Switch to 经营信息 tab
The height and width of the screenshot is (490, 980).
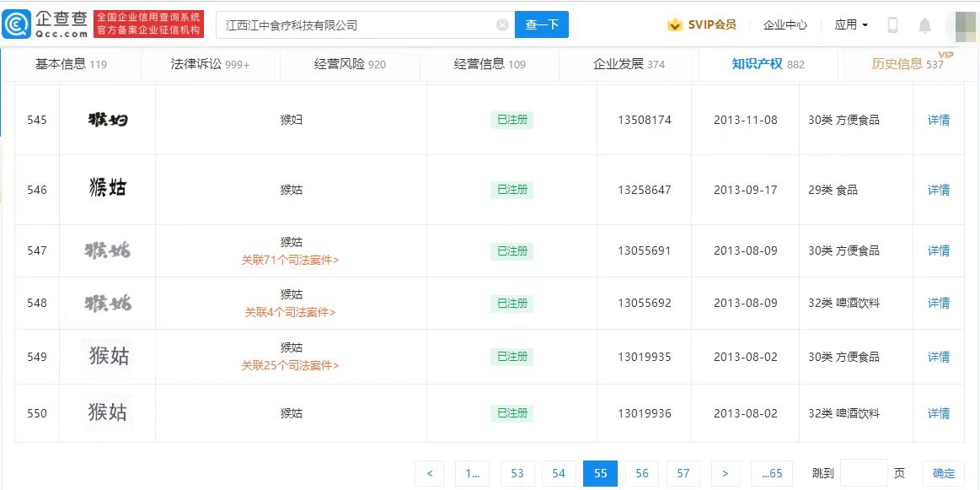pos(490,64)
